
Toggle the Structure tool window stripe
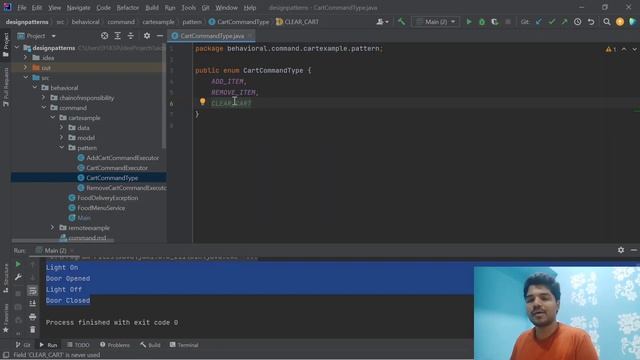click(6, 278)
